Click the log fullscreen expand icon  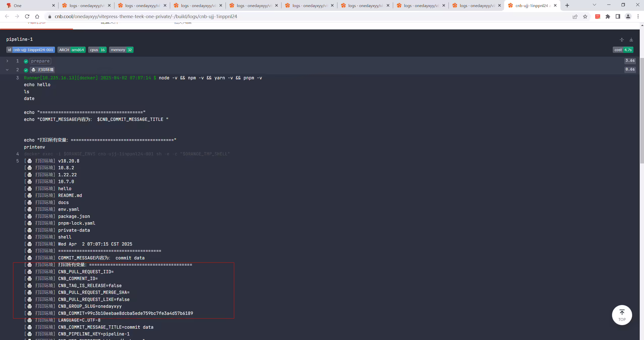(x=622, y=40)
